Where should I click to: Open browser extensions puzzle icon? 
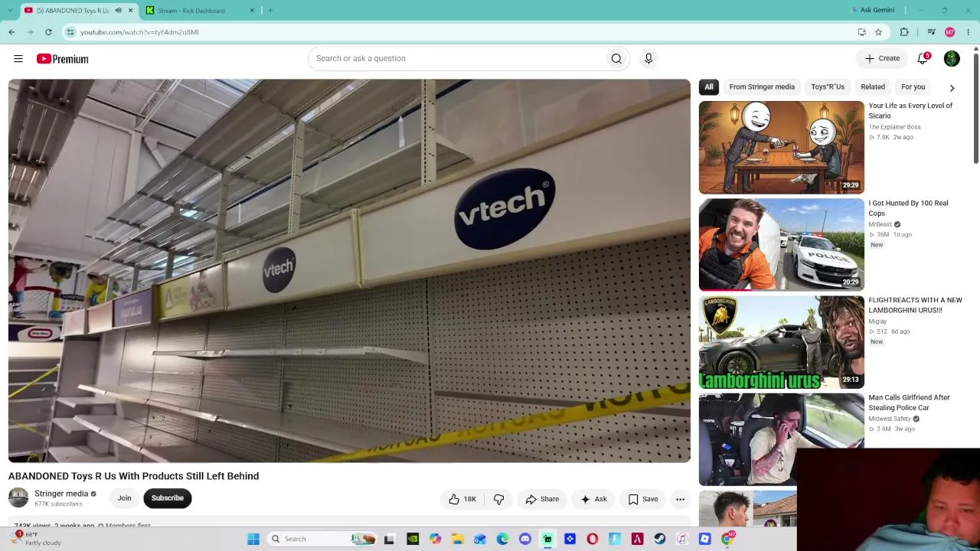click(x=904, y=32)
